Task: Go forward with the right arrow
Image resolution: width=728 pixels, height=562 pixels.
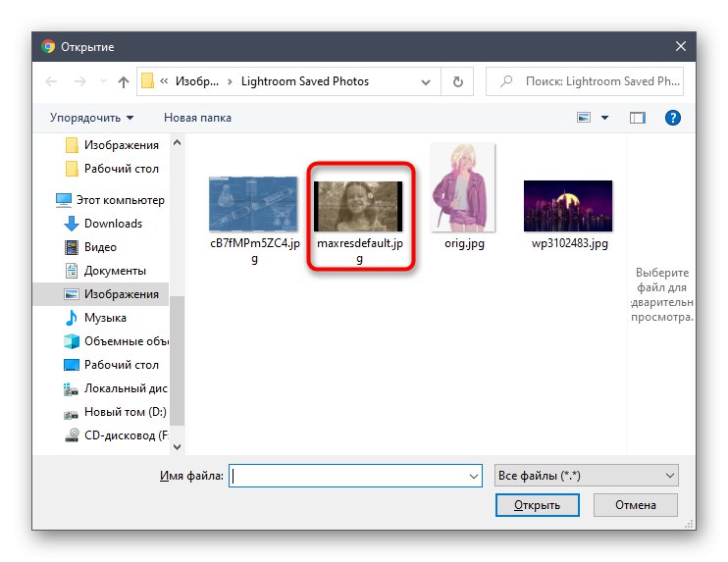Action: click(80, 81)
